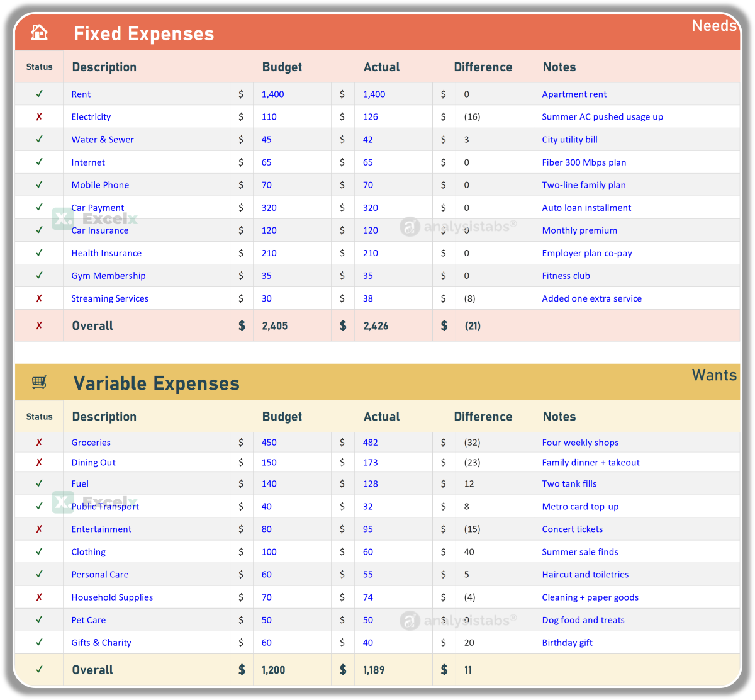Click the red X status for Electricity

click(x=39, y=116)
